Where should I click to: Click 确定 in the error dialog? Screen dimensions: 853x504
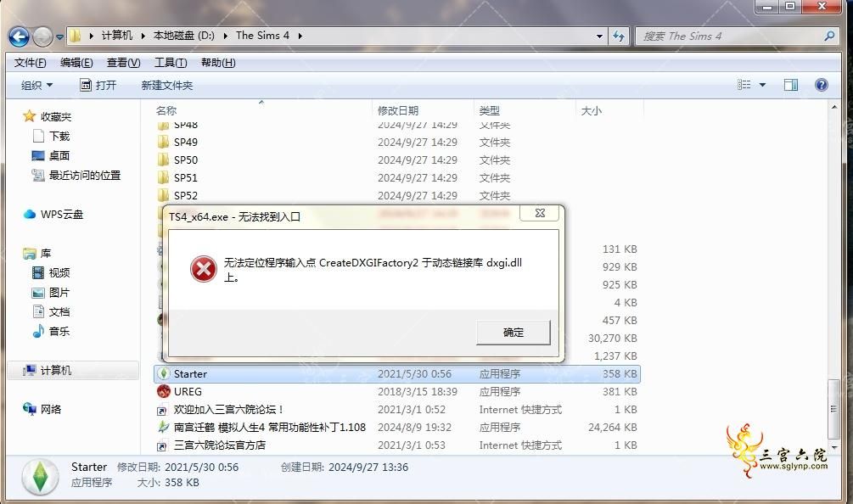tap(513, 333)
